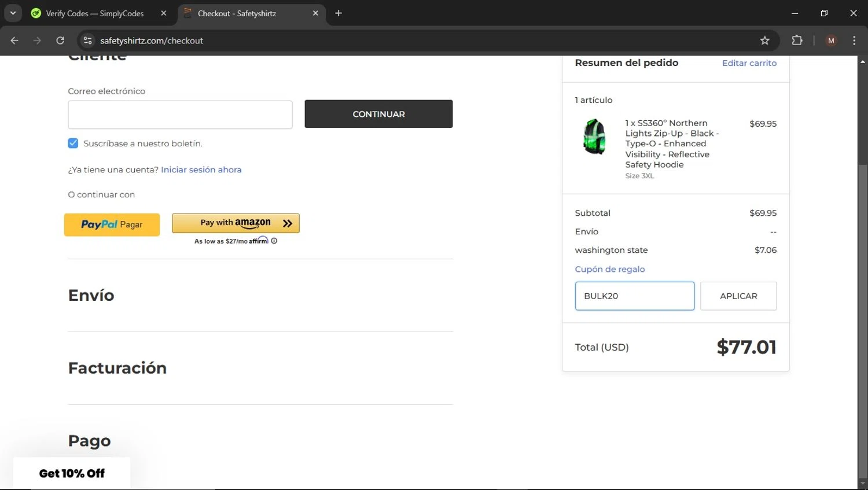This screenshot has height=490, width=868.
Task: Apply the coupon with APLICAR button
Action: coord(738,296)
